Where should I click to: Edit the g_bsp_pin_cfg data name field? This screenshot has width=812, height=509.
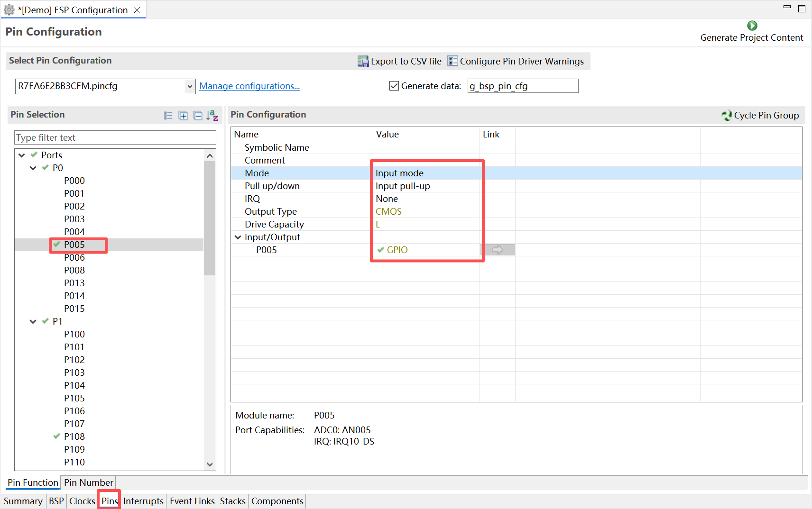click(523, 86)
